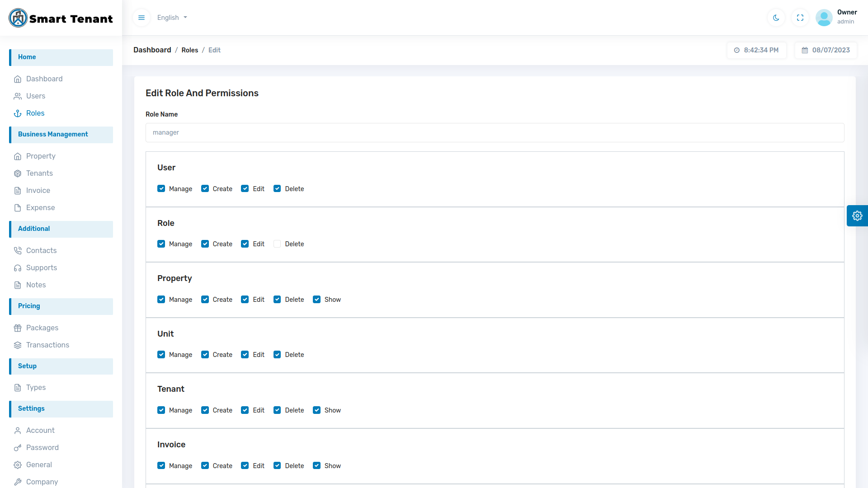Open the Tenants sidebar item
Viewport: 868px width, 488px height.
39,173
